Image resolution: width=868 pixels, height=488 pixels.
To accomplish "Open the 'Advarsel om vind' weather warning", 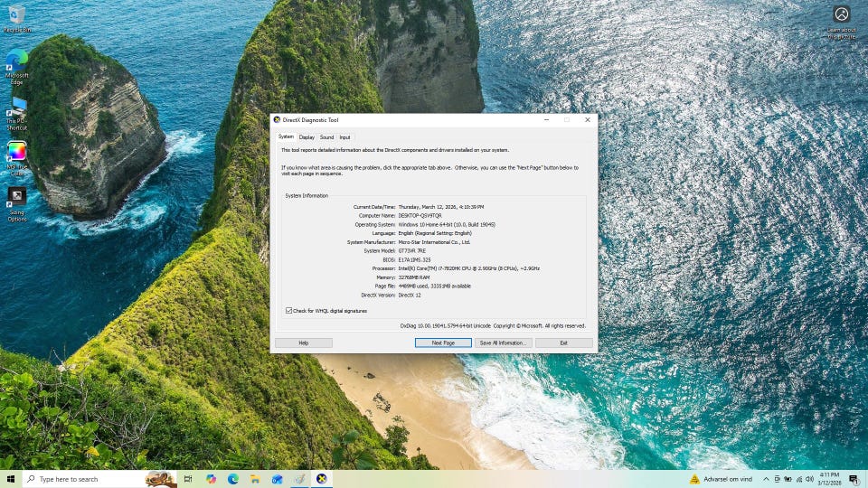I will (x=721, y=479).
